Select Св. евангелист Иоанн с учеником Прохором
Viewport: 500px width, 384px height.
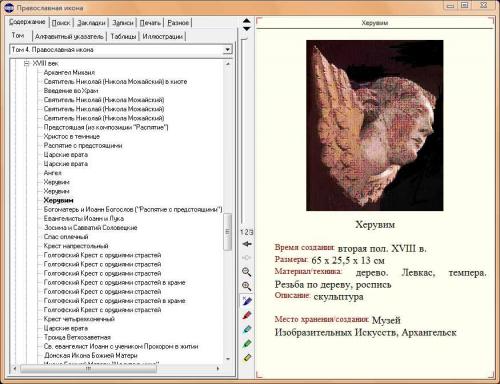(121, 346)
